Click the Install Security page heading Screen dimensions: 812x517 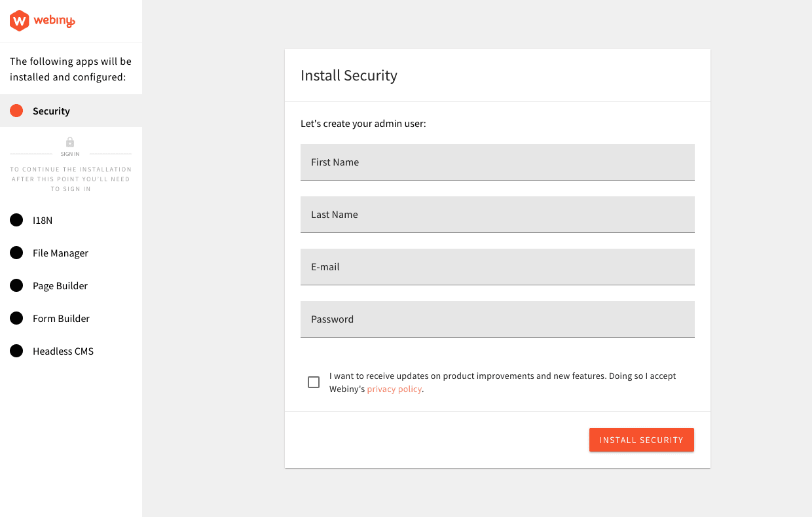coord(348,75)
